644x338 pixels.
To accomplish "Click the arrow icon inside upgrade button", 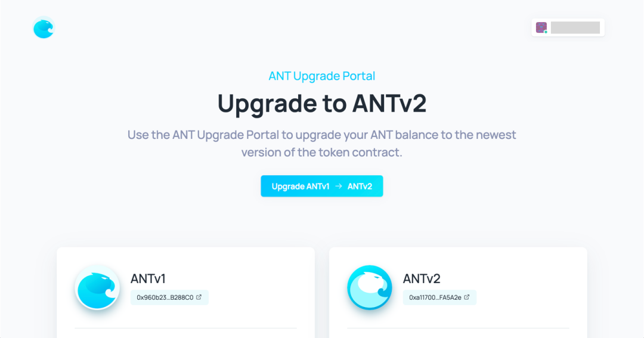I will pyautogui.click(x=339, y=186).
